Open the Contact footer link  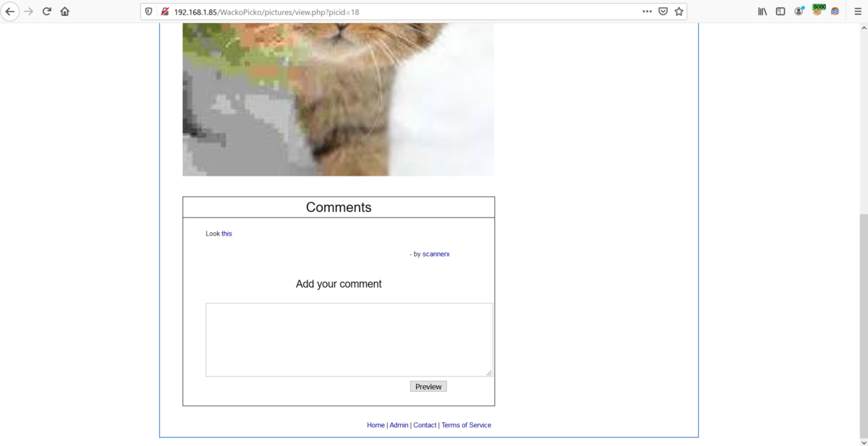tap(425, 425)
